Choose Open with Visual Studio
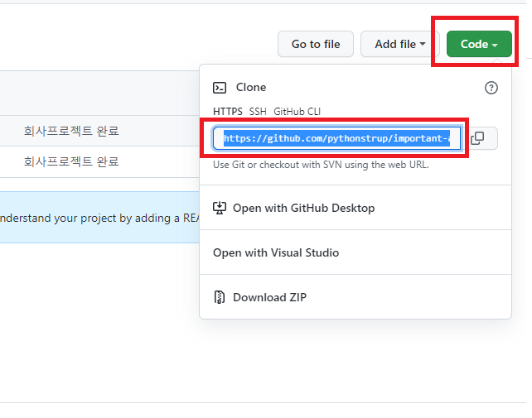This screenshot has width=532, height=418. point(355,252)
